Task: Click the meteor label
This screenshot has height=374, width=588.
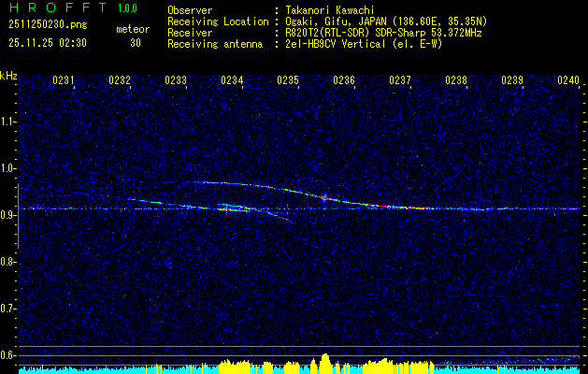Action: point(133,29)
